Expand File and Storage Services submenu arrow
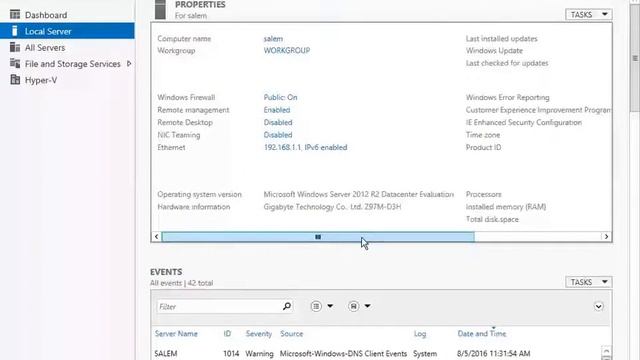 (129, 64)
